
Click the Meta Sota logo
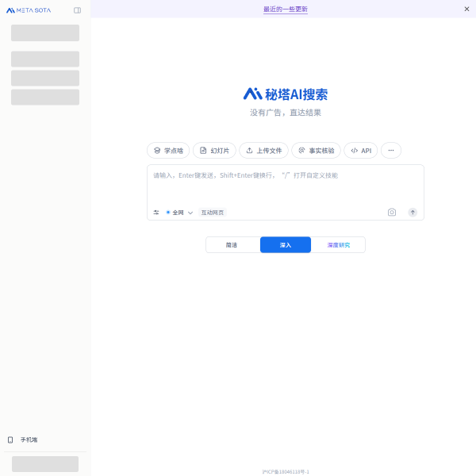coord(29,10)
